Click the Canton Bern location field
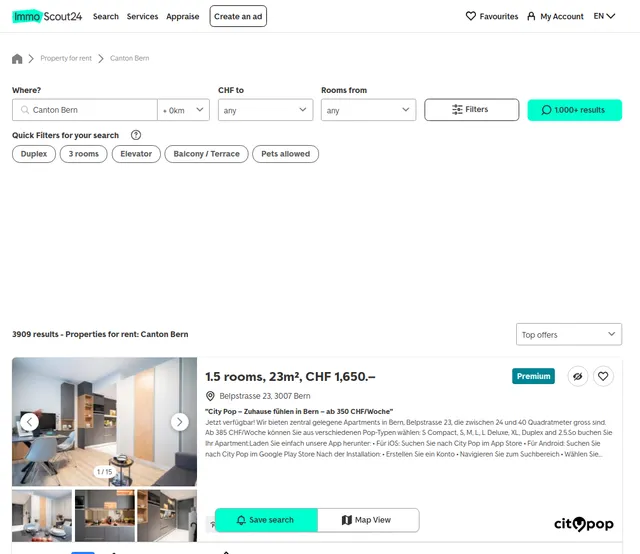Viewport: 640px width, 554px height. pos(84,110)
